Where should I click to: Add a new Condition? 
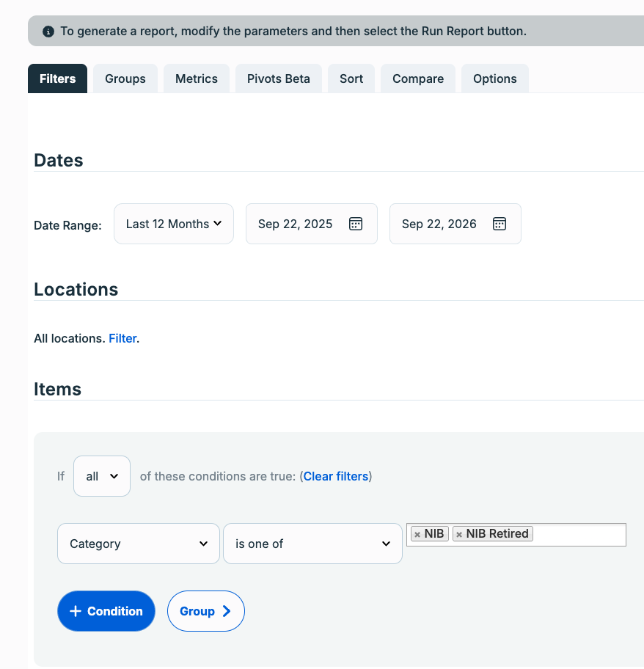click(x=106, y=611)
